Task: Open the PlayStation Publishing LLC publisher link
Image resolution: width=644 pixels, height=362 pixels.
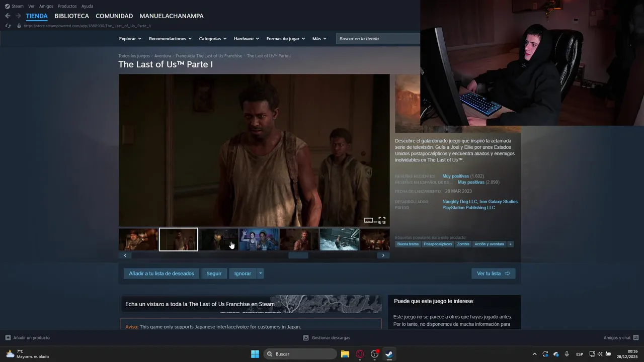Action: coord(469,208)
